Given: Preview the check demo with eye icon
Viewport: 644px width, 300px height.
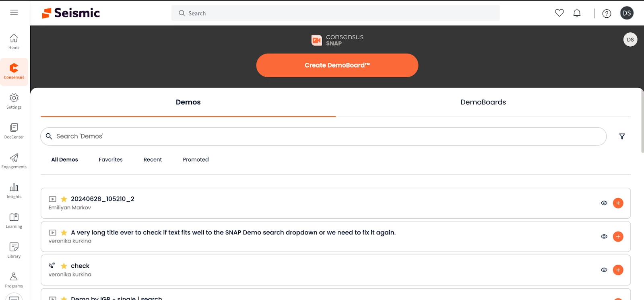Looking at the screenshot, I should click(604, 270).
